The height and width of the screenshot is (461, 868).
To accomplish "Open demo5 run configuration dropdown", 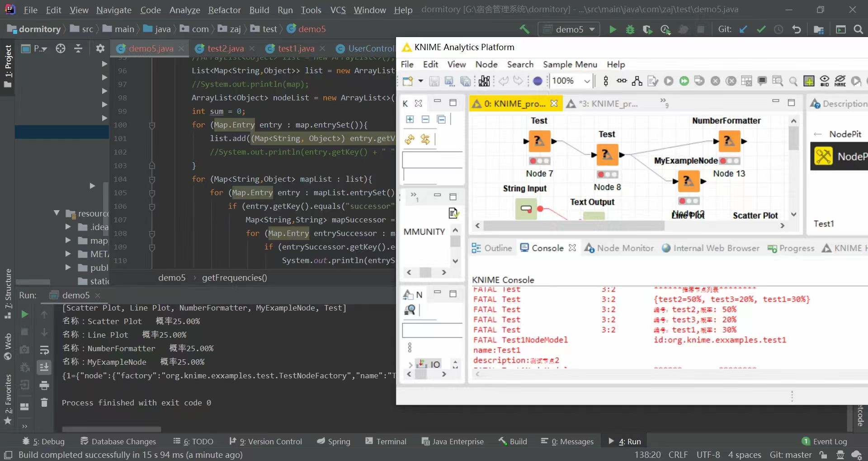I will [x=569, y=29].
